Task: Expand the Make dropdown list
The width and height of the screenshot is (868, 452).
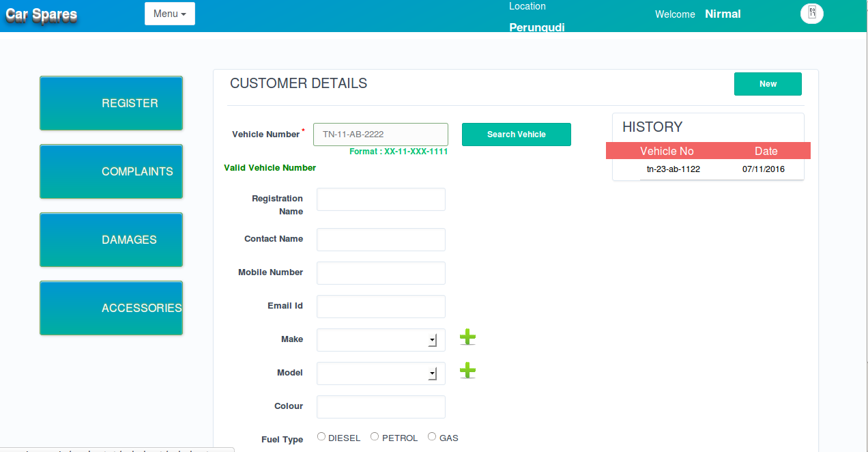Action: pyautogui.click(x=381, y=340)
